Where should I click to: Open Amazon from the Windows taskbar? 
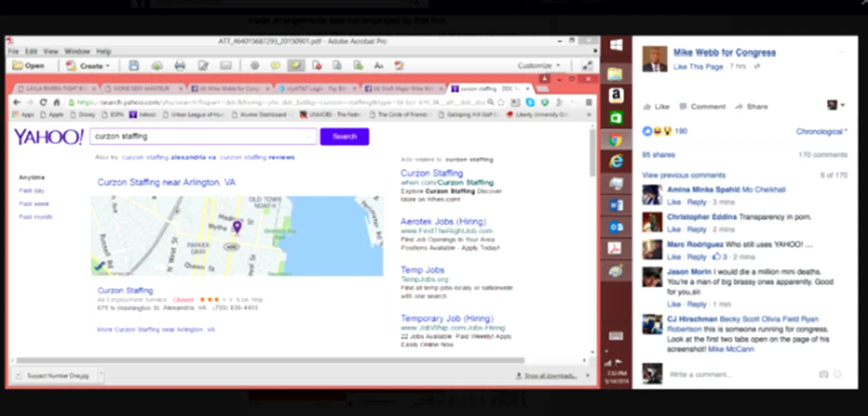point(616,95)
